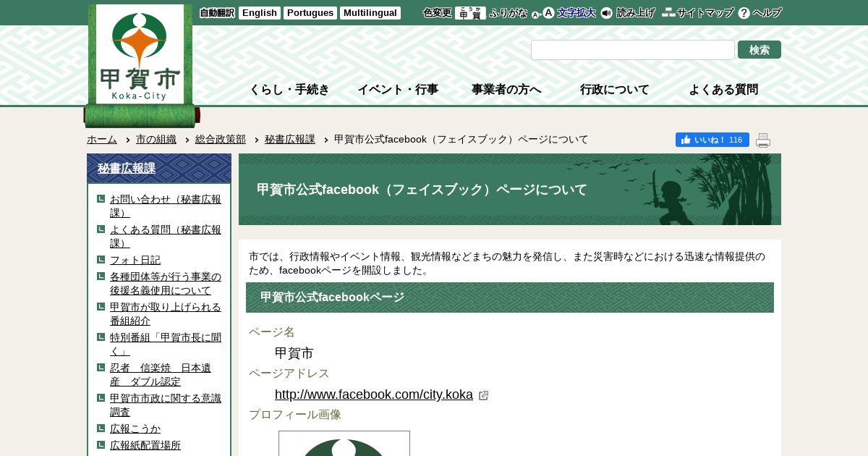Image resolution: width=868 pixels, height=456 pixels.
Task: Click ページアドレス label
Action: [x=289, y=373]
